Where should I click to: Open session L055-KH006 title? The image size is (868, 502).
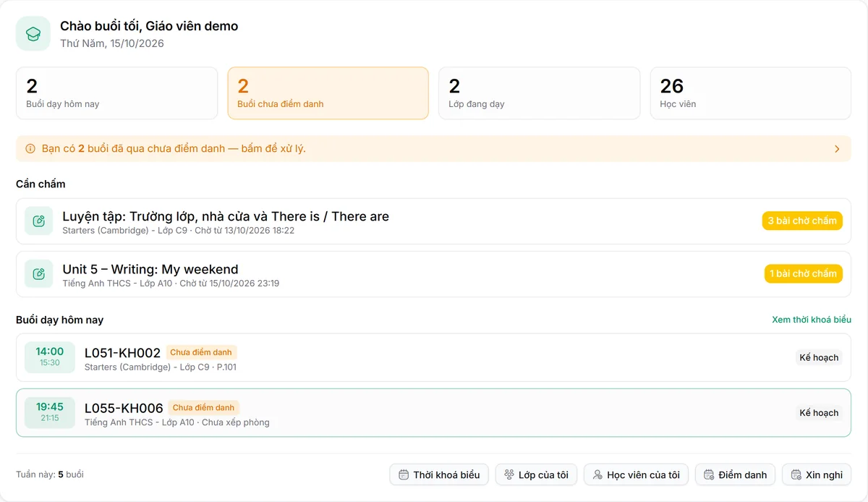(124, 408)
